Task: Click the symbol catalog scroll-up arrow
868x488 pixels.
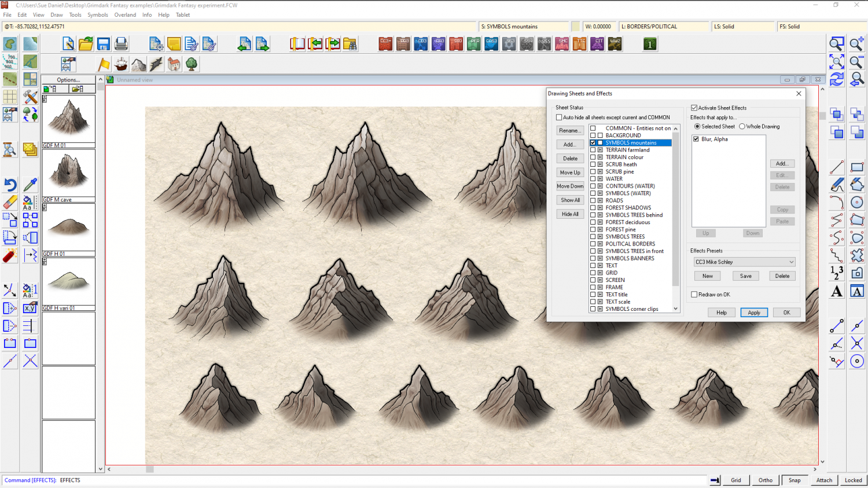Action: pos(101,79)
